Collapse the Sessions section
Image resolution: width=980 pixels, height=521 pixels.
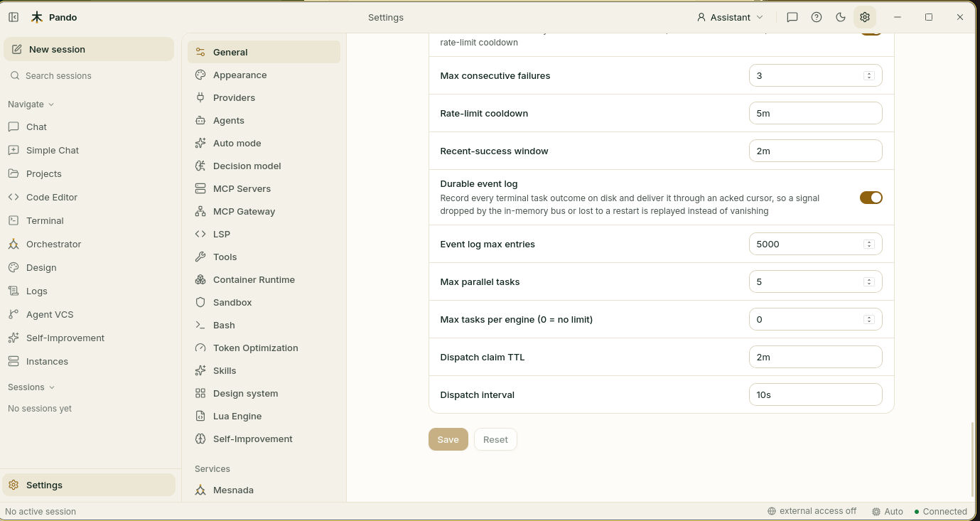click(x=31, y=387)
